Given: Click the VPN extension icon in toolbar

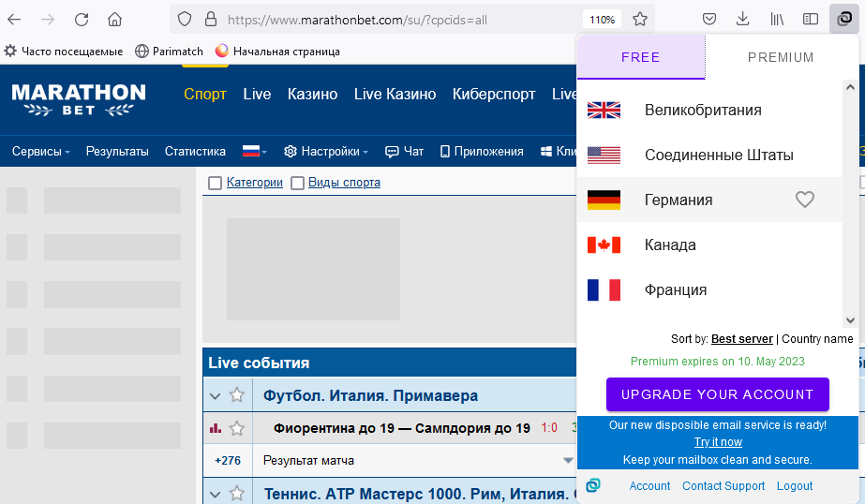Looking at the screenshot, I should click(841, 19).
